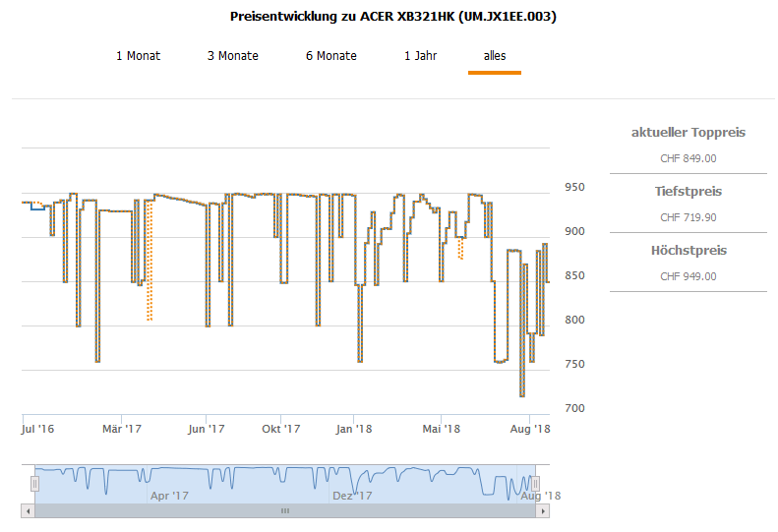
Task: Click 'Dez '17' in the navigator timeline
Action: click(x=351, y=497)
